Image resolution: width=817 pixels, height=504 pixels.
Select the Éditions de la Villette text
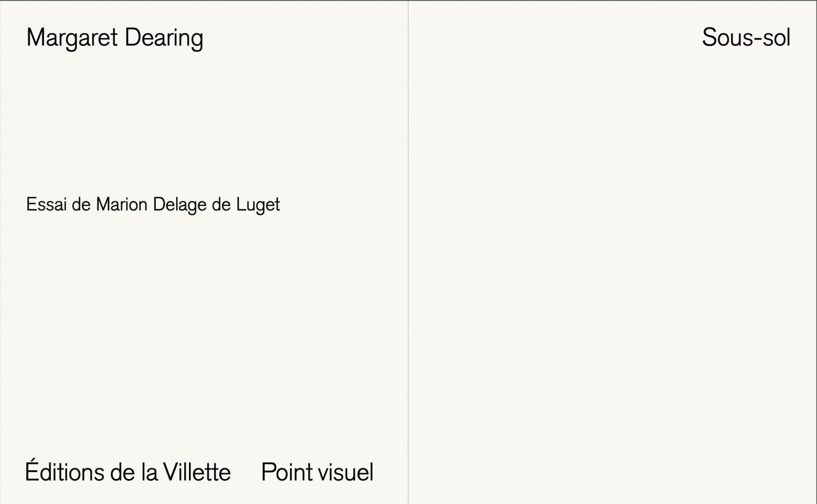click(128, 471)
